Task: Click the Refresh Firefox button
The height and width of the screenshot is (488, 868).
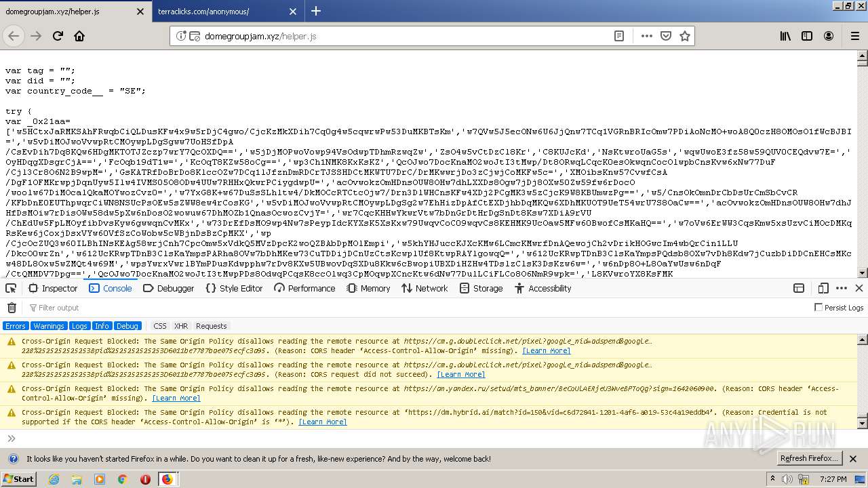Action: [809, 458]
